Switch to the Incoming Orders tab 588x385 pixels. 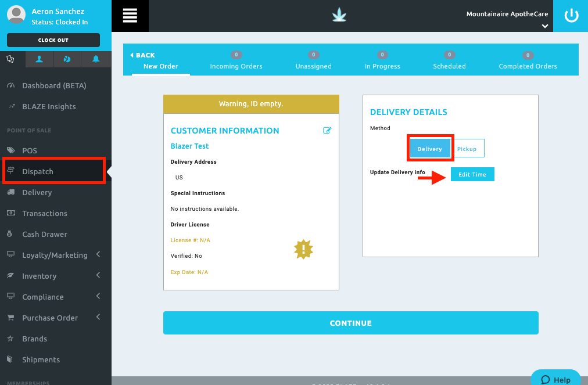pyautogui.click(x=236, y=61)
